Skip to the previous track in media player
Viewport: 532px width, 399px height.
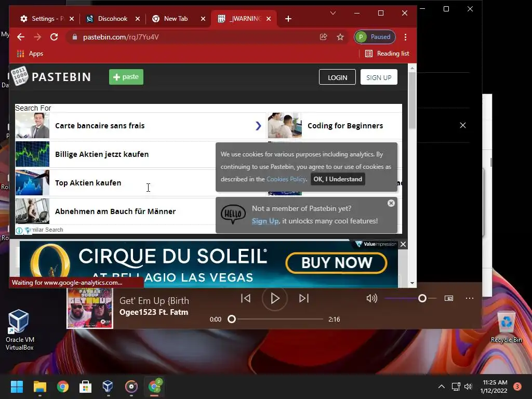[246, 298]
